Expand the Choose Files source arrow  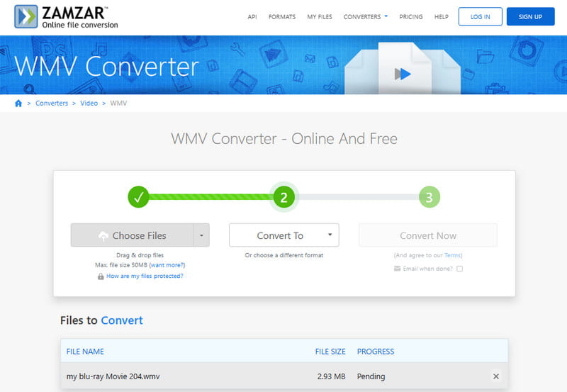tap(202, 235)
